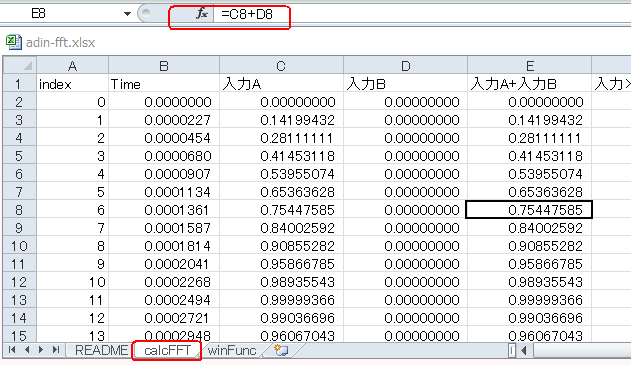Select Time cell 0.0001134
631x365 pixels.
164,192
